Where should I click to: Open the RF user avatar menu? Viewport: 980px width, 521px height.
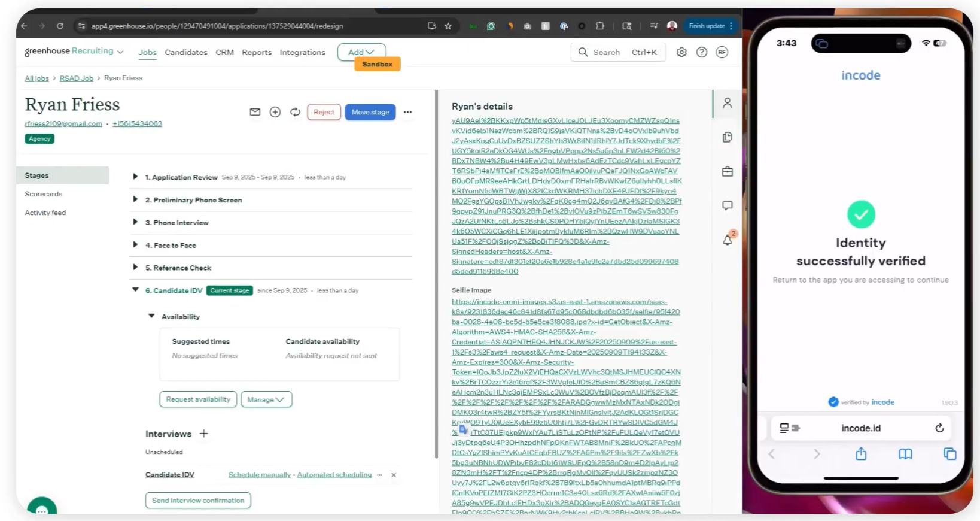tap(722, 52)
